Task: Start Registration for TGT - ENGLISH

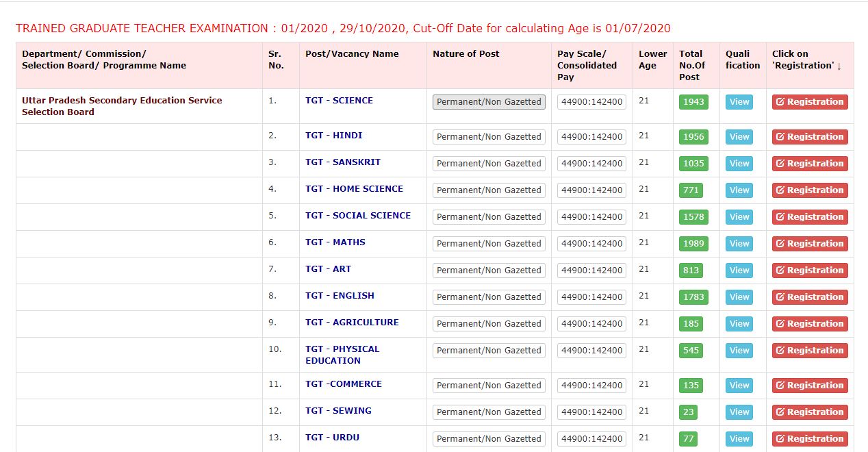Action: [x=810, y=297]
